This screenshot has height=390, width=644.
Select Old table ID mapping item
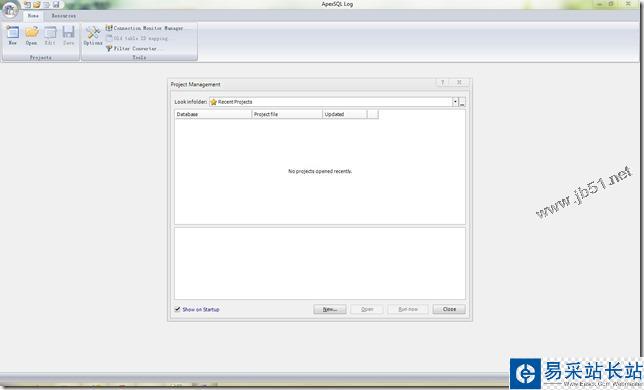click(137, 38)
